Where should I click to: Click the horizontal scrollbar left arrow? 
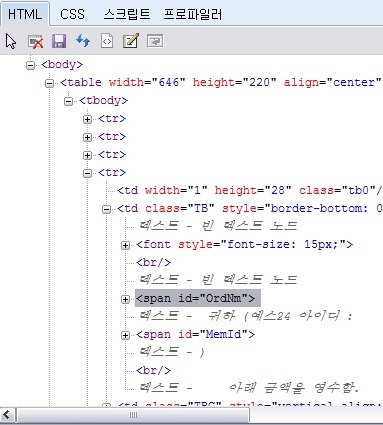coord(7,415)
